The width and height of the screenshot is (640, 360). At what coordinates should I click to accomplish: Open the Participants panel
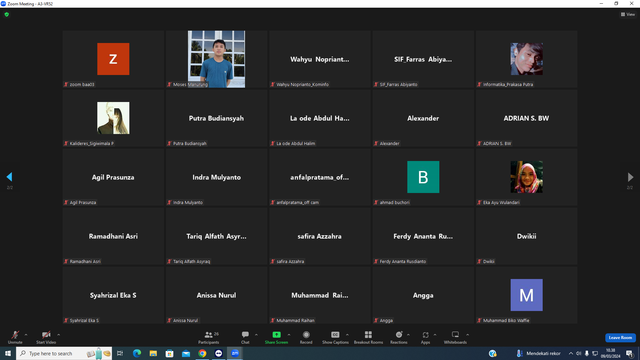pyautogui.click(x=209, y=337)
